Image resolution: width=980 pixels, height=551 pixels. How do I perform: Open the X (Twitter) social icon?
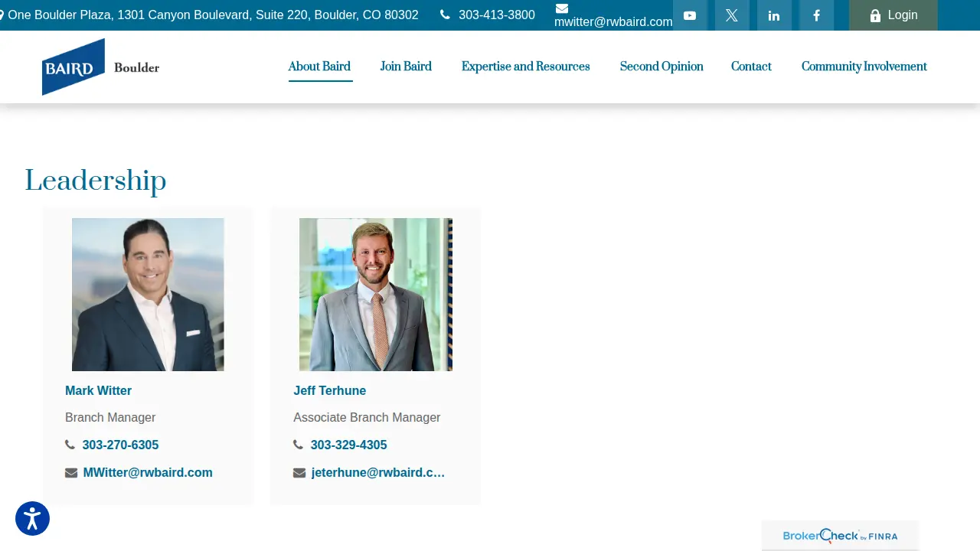[732, 15]
